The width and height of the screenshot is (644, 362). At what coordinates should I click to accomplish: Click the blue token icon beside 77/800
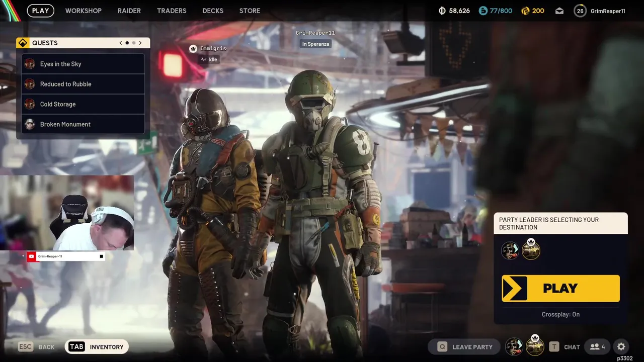coord(483,11)
